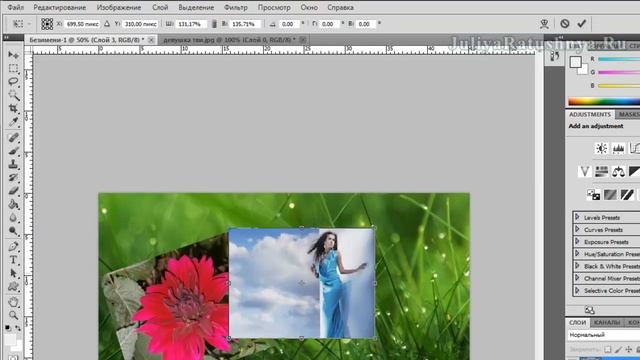Select the Move tool
Screen dimensions: 640x360
point(13,55)
